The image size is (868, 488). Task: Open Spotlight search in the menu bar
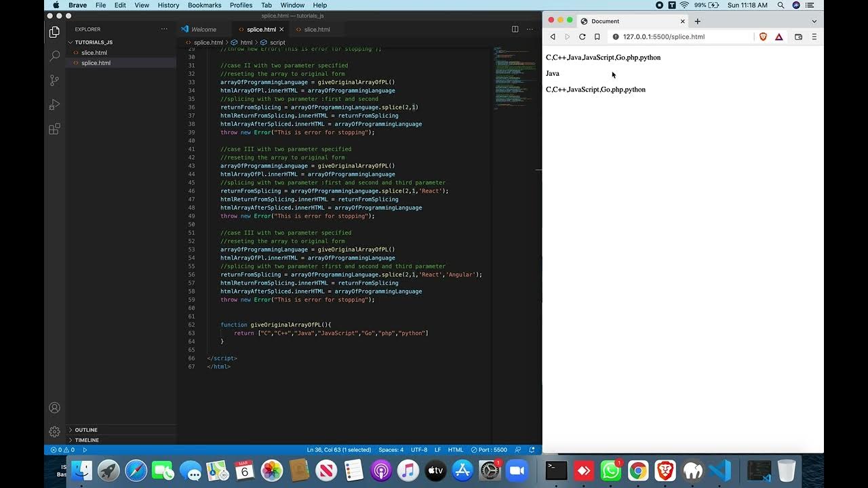click(x=781, y=5)
